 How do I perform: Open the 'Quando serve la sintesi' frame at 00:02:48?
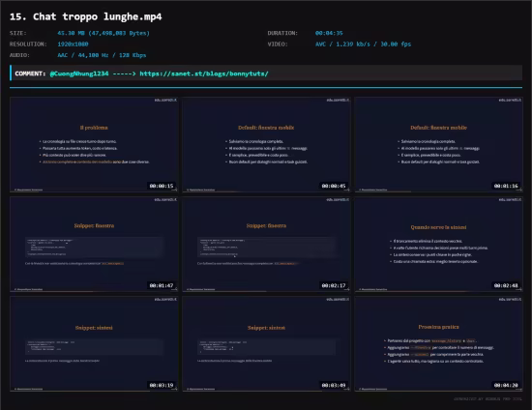point(439,245)
